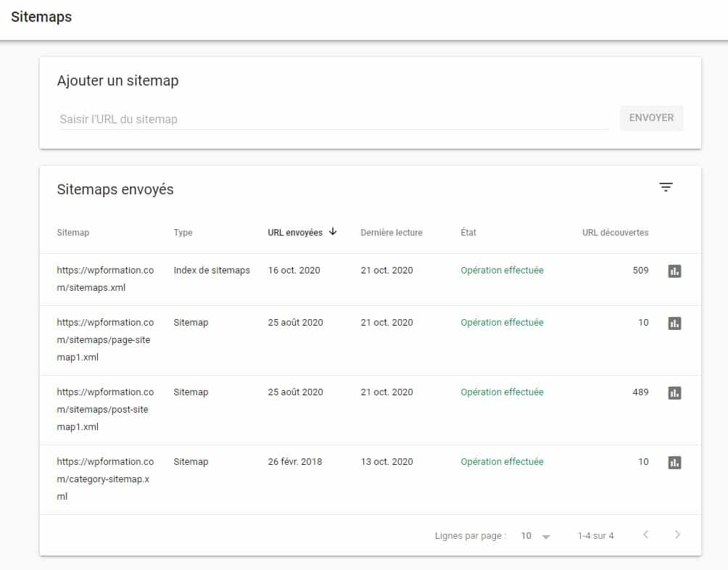Click the ENVOYER button
This screenshot has height=570, width=728.
650,117
